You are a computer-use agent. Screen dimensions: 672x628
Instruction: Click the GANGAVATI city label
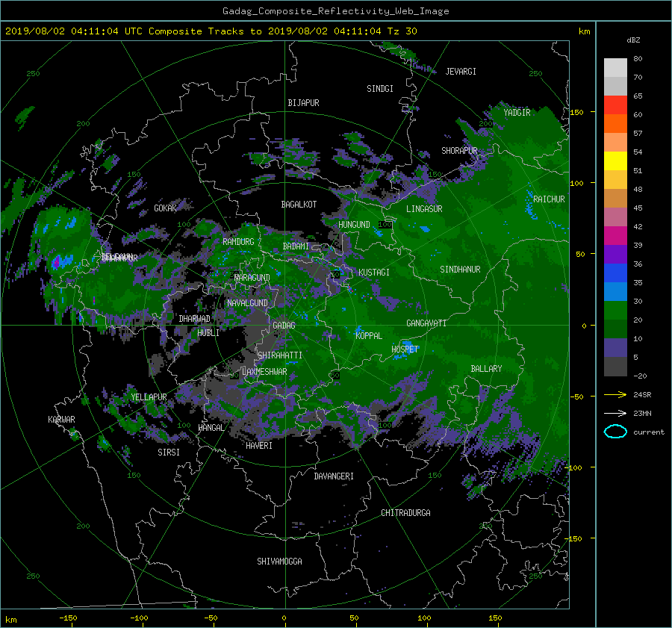426,323
